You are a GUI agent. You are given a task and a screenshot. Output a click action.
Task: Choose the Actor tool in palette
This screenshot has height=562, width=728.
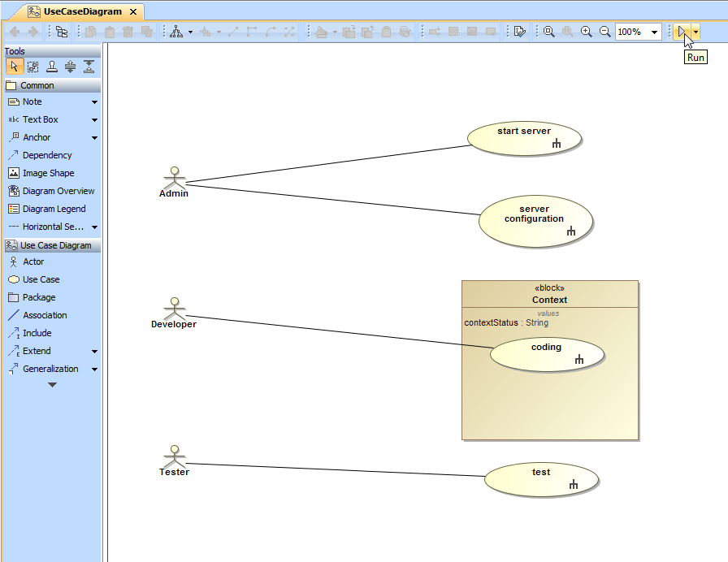[x=32, y=262]
